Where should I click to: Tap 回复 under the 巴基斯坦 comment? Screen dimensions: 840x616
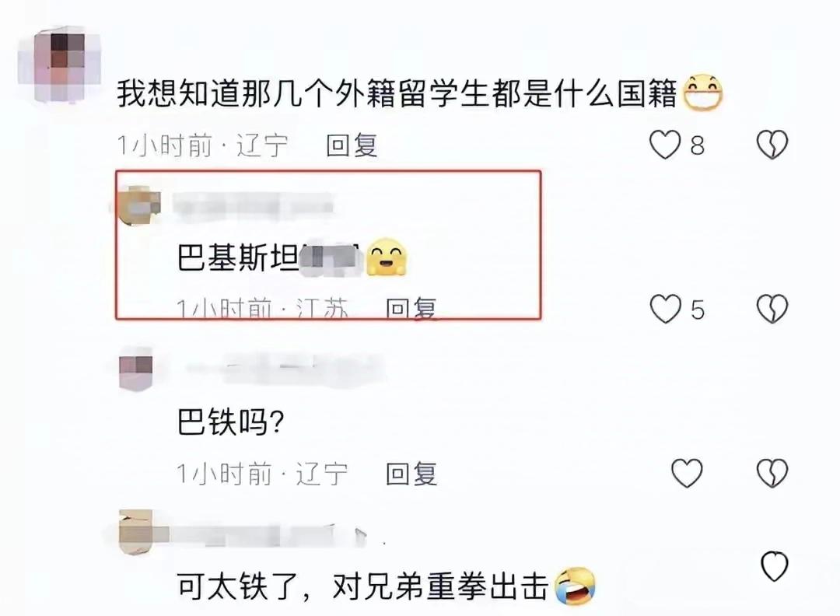tap(411, 309)
